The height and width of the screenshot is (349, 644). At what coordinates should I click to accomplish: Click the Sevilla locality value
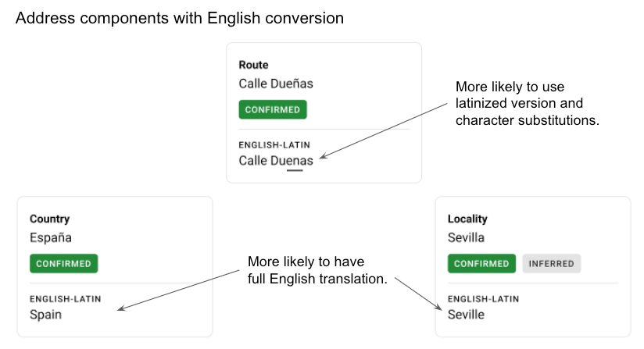(466, 237)
